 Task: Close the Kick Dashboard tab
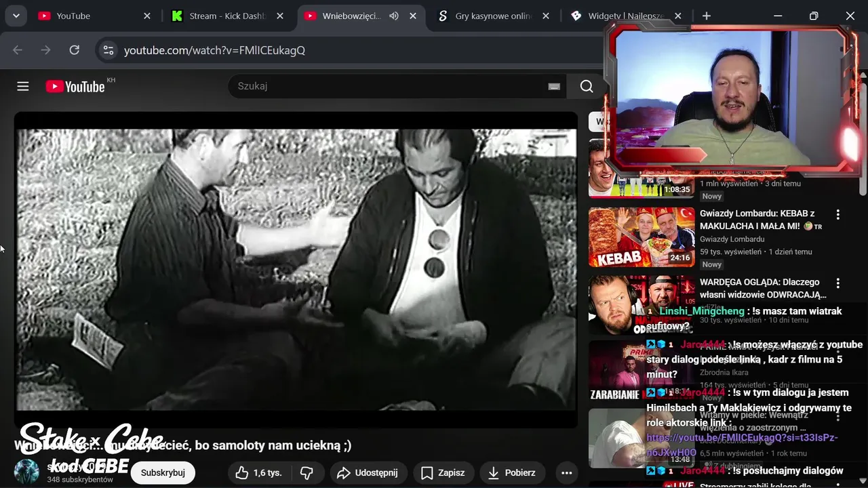click(x=279, y=16)
